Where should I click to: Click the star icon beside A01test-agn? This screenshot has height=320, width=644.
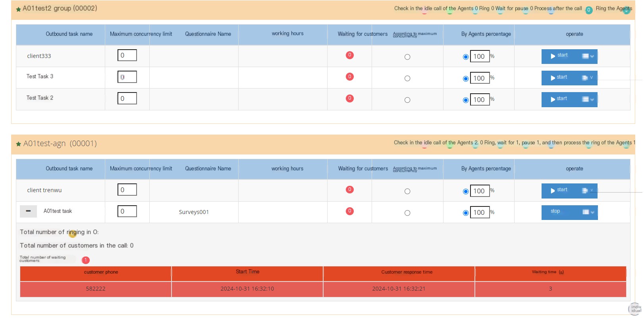coord(18,144)
